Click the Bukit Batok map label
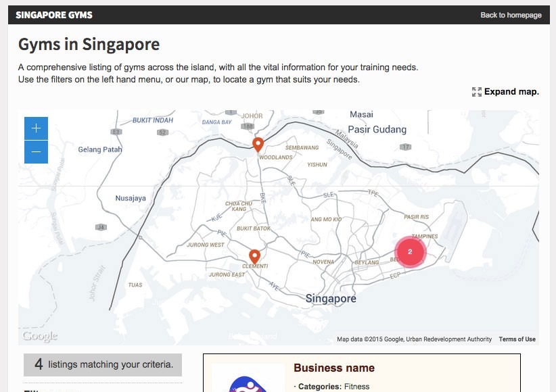Image resolution: width=556 pixels, height=392 pixels. (x=254, y=228)
